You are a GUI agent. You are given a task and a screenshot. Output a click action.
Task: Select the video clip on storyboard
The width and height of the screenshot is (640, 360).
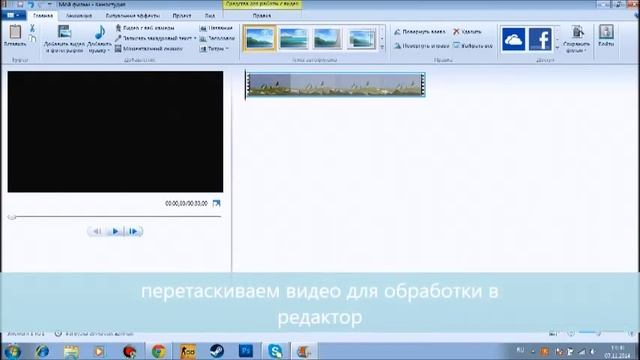pyautogui.click(x=335, y=84)
